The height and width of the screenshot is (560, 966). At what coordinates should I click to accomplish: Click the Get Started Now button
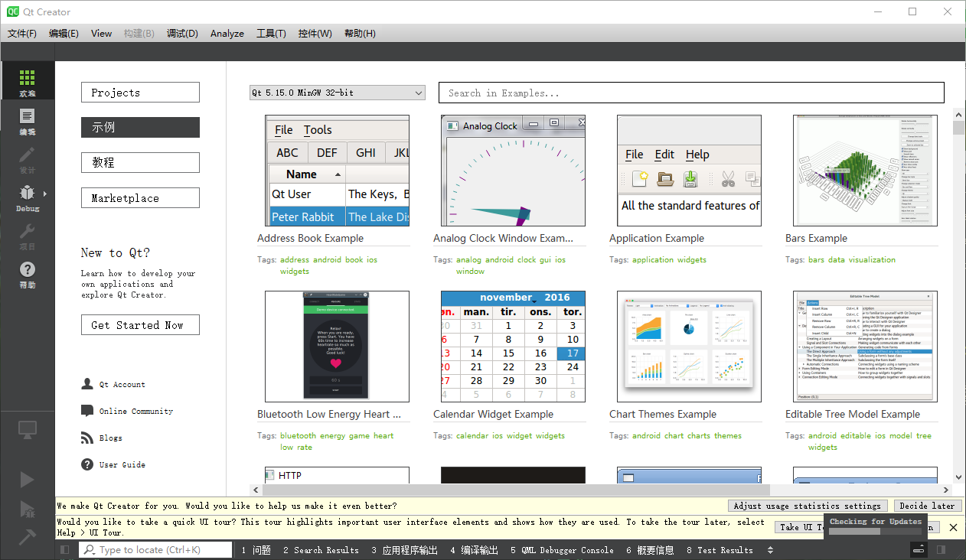tap(140, 325)
